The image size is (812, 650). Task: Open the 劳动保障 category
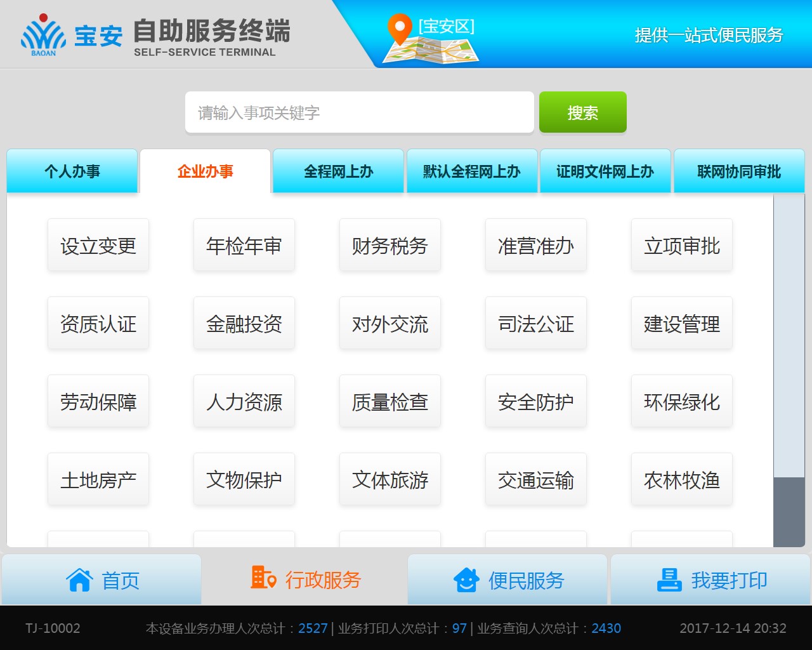click(x=98, y=402)
